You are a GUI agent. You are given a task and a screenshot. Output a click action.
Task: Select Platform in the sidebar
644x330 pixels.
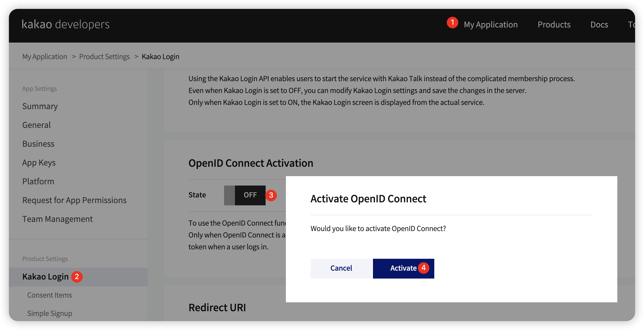[38, 182]
